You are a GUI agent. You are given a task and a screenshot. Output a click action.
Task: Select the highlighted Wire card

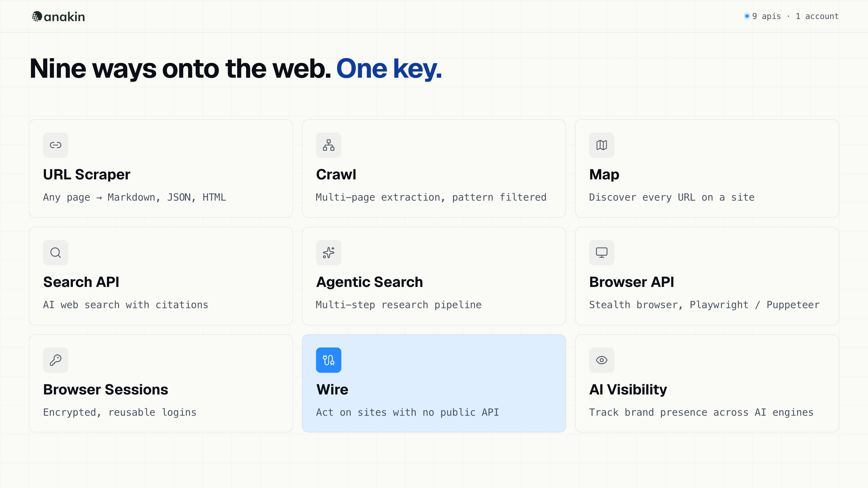(434, 383)
